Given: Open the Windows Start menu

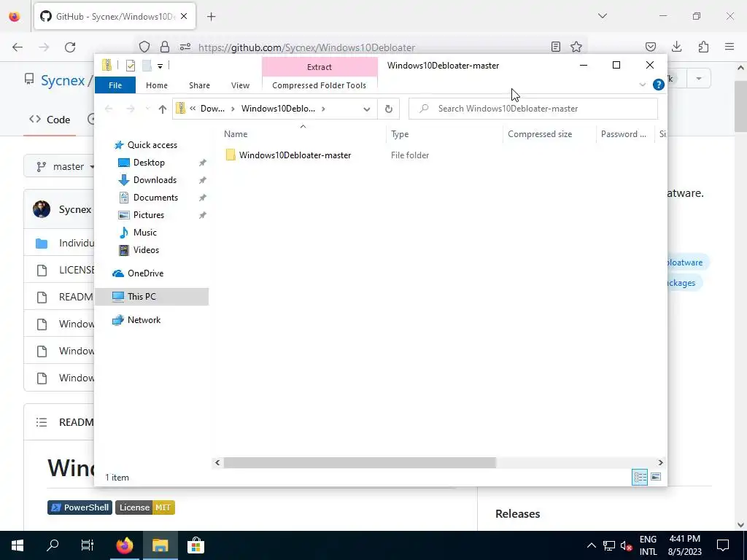Looking at the screenshot, I should [18, 545].
